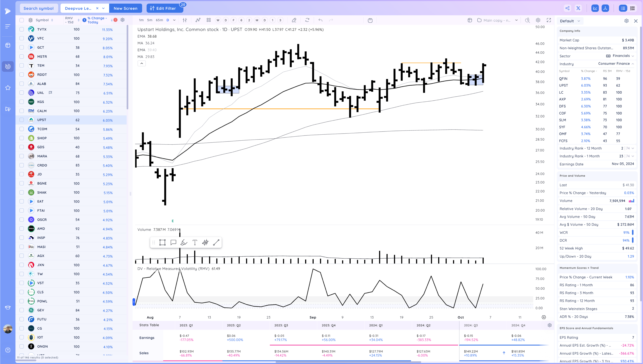This screenshot has width=643, height=364.
Task: Click the Search symbol input field
Action: point(39,8)
